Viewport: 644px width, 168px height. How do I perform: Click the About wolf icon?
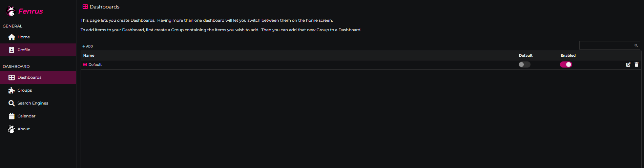click(x=12, y=129)
